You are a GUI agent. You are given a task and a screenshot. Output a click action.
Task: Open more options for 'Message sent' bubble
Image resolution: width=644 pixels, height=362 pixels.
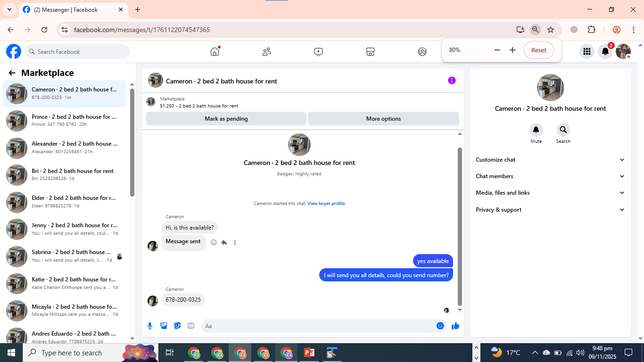(235, 242)
